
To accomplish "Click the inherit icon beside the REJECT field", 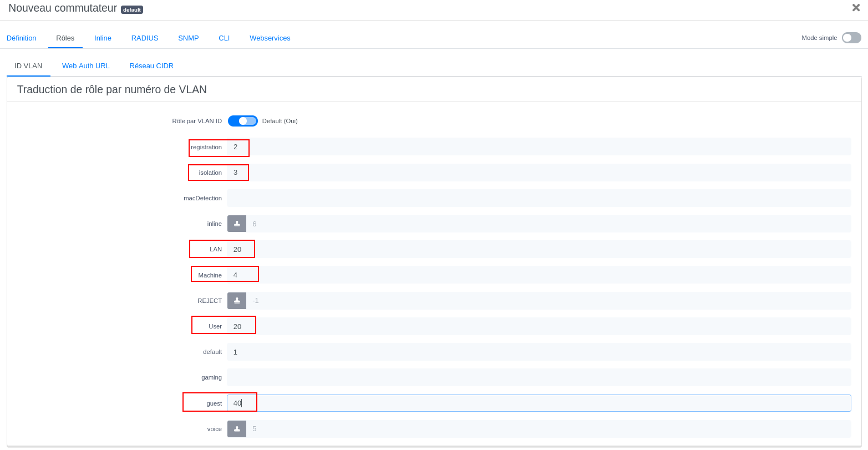I will pos(237,301).
